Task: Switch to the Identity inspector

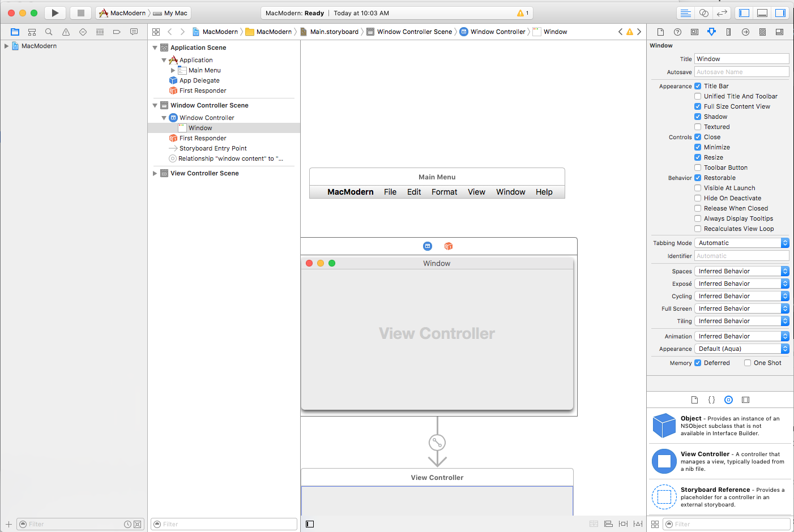Action: 694,32
